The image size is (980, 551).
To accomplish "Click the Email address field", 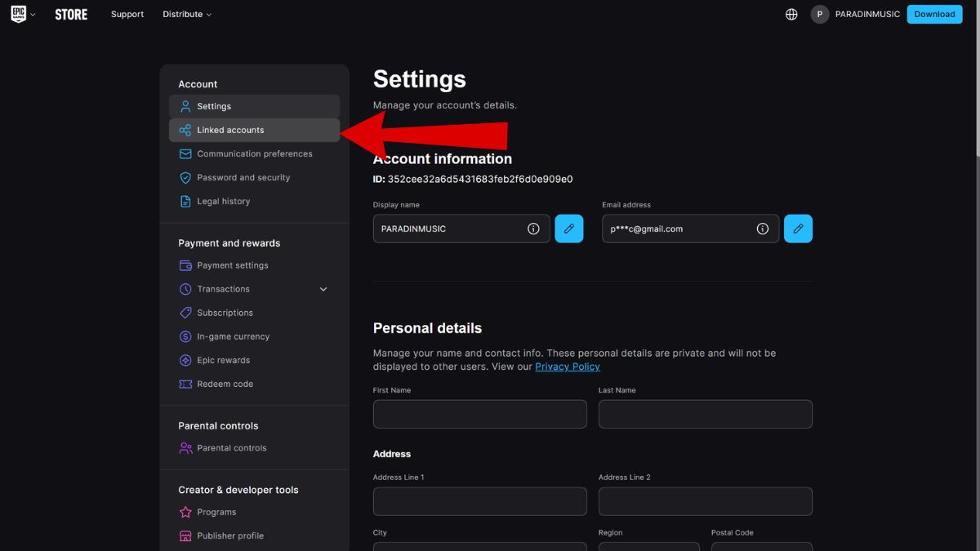I will click(x=691, y=229).
